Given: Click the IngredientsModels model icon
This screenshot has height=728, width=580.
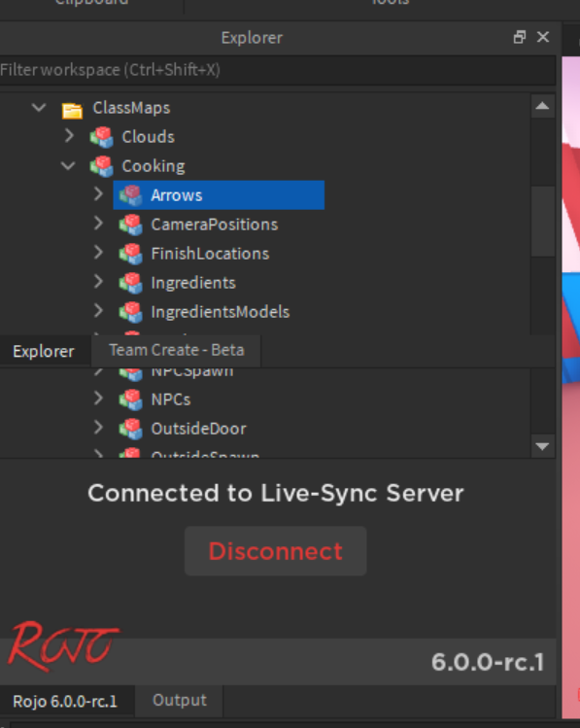Looking at the screenshot, I should [x=130, y=312].
